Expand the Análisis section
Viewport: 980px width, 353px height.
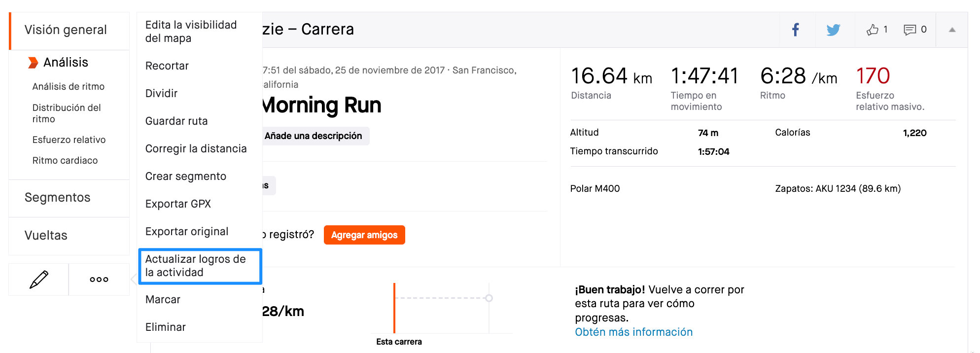pos(66,63)
